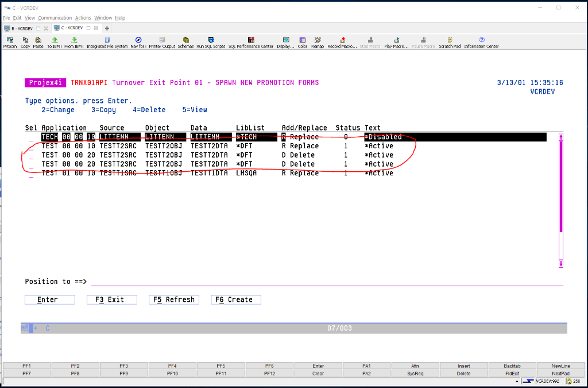
Task: Click the connection status icon in status bar
Action: tap(528, 381)
